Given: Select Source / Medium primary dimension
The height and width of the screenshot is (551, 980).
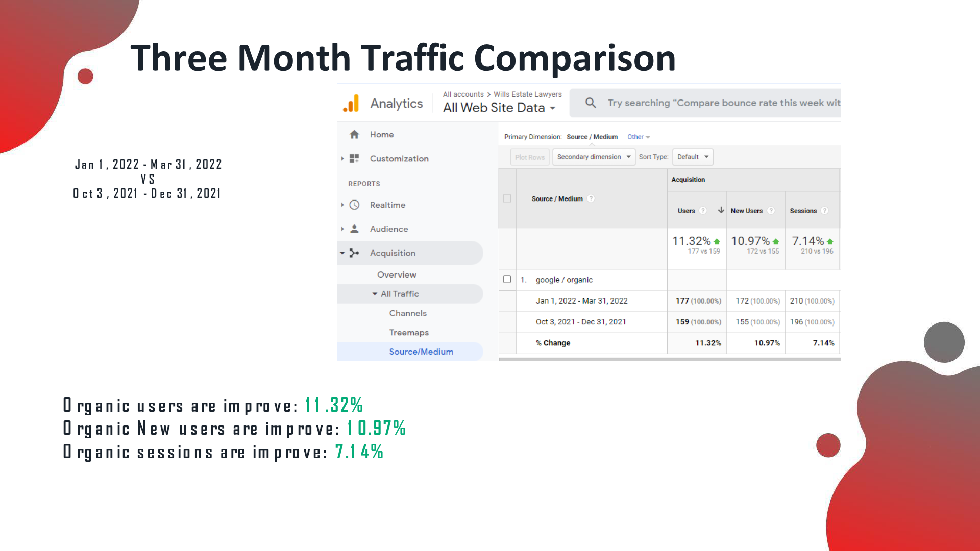Looking at the screenshot, I should (x=592, y=137).
